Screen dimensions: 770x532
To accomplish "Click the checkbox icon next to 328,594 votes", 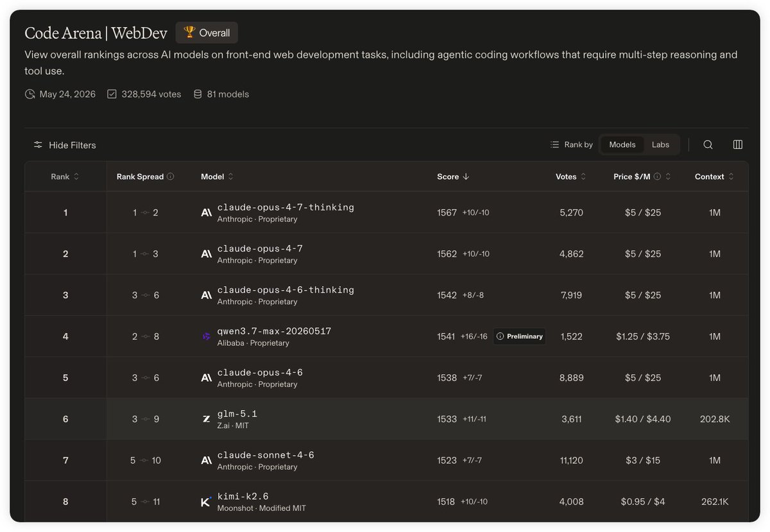I will pyautogui.click(x=112, y=94).
